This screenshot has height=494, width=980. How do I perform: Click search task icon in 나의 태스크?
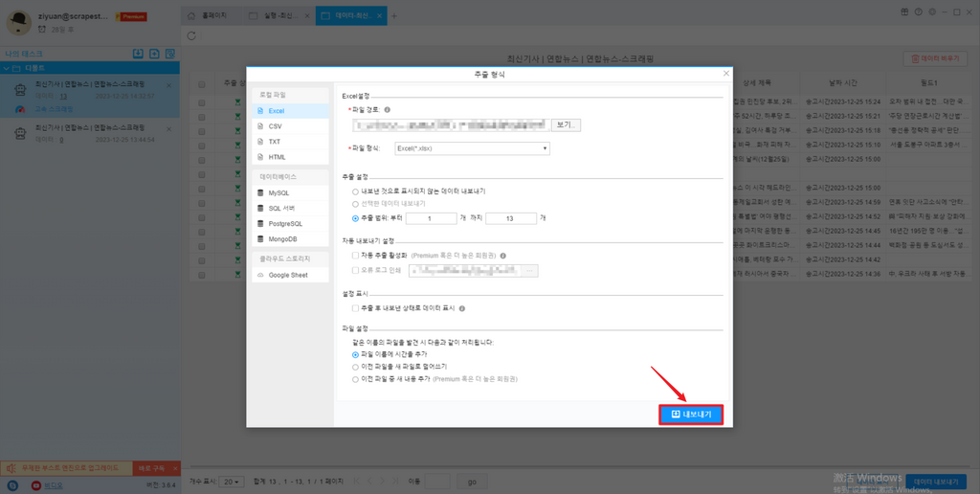pyautogui.click(x=170, y=54)
